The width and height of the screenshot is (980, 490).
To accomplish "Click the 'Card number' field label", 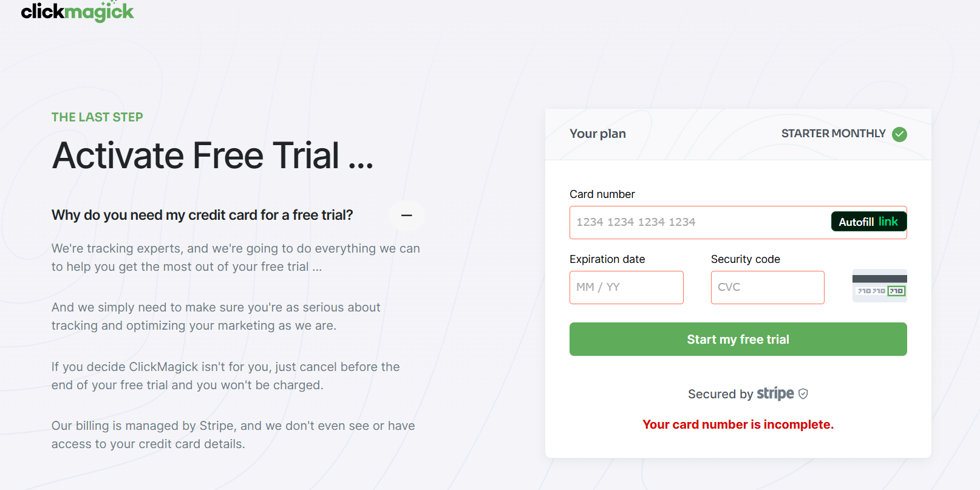I will [602, 194].
